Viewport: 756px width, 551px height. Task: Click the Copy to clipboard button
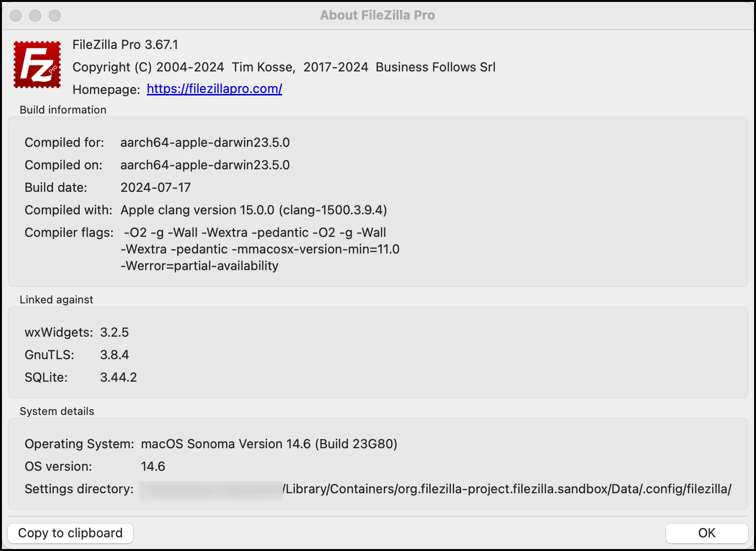tap(70, 533)
